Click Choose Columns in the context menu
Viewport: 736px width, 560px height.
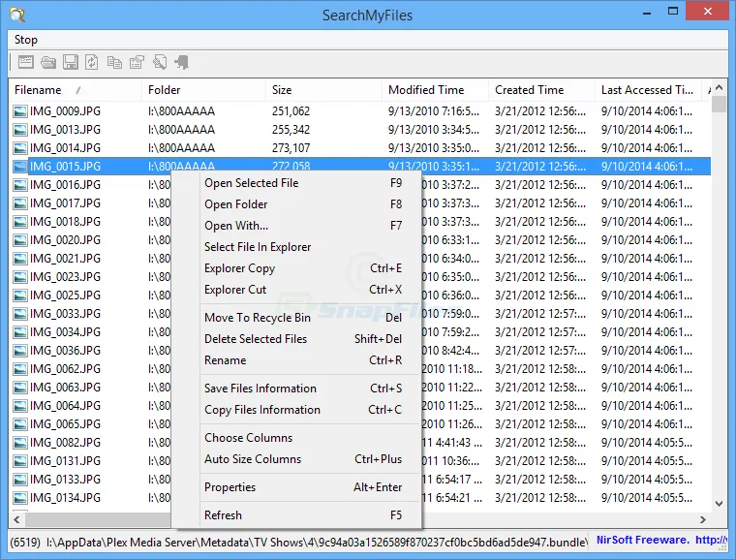(248, 438)
